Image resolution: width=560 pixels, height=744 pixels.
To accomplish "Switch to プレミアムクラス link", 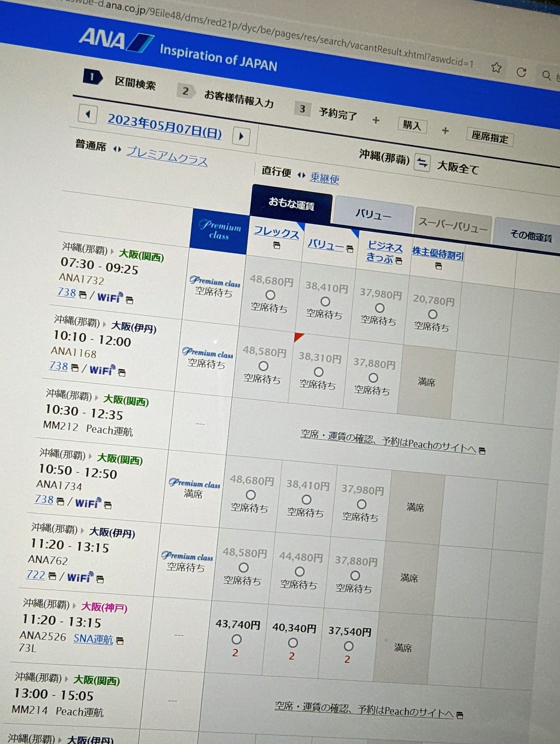I will click(167, 156).
